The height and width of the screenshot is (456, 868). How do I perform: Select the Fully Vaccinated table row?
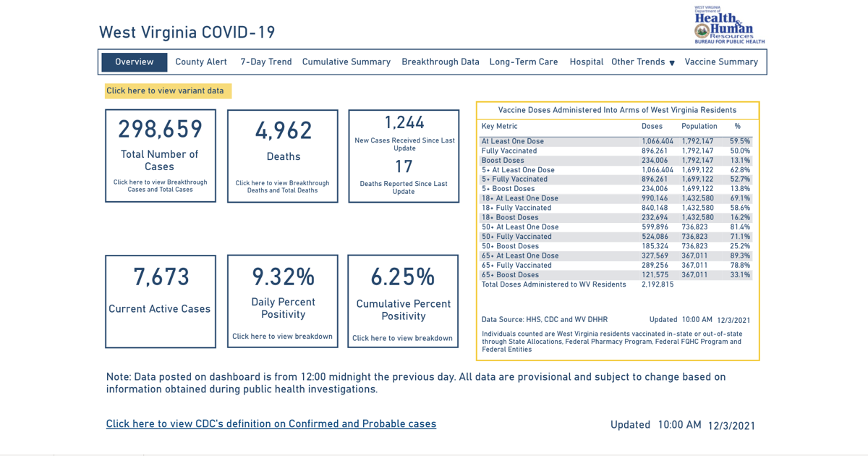coord(509,151)
